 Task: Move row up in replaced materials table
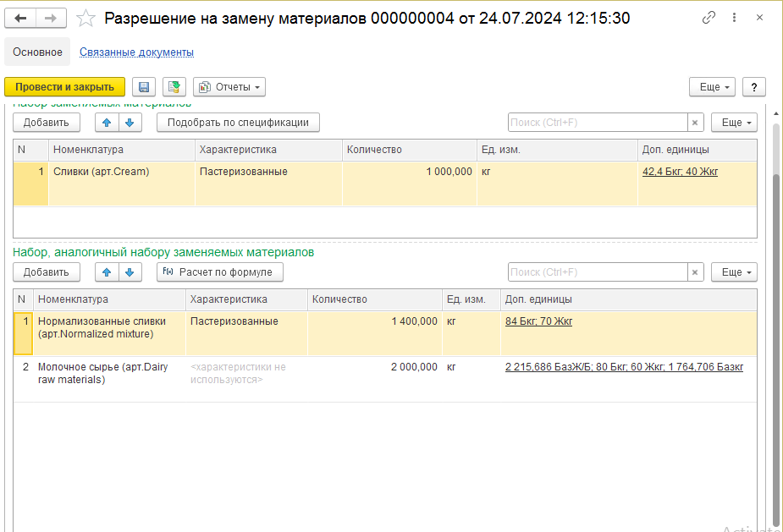(x=107, y=123)
